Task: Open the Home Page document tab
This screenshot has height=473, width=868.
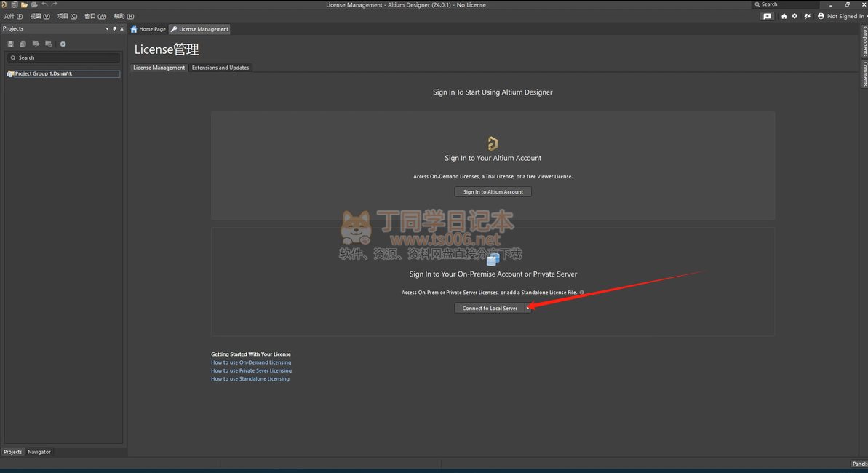Action: 148,29
